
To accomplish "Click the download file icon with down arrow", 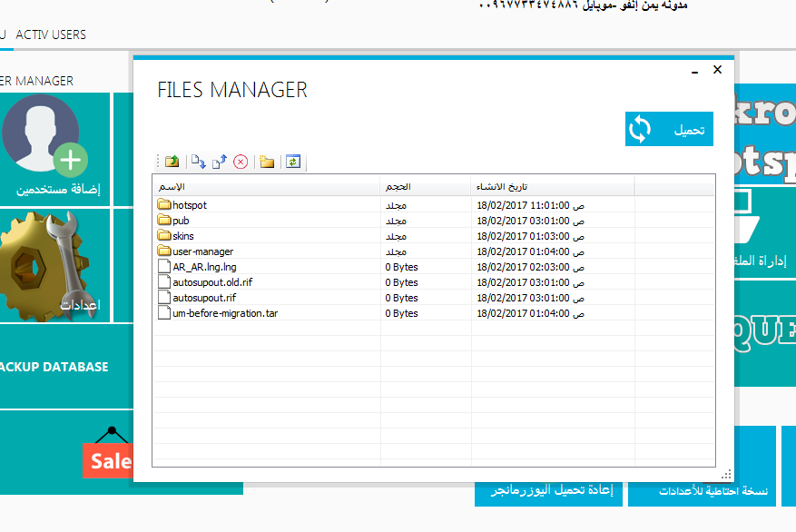I will (199, 162).
